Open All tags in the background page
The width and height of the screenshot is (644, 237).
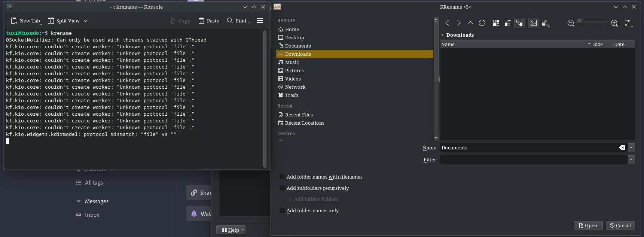pyautogui.click(x=89, y=183)
